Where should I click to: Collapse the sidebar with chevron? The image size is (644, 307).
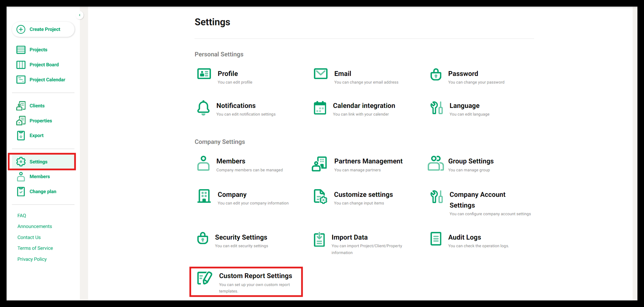pyautogui.click(x=80, y=15)
